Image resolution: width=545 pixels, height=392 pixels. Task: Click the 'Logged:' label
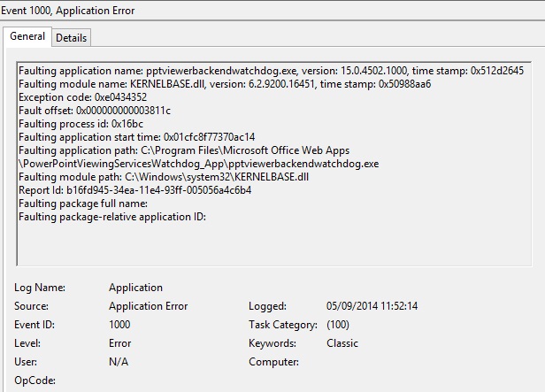click(x=267, y=306)
